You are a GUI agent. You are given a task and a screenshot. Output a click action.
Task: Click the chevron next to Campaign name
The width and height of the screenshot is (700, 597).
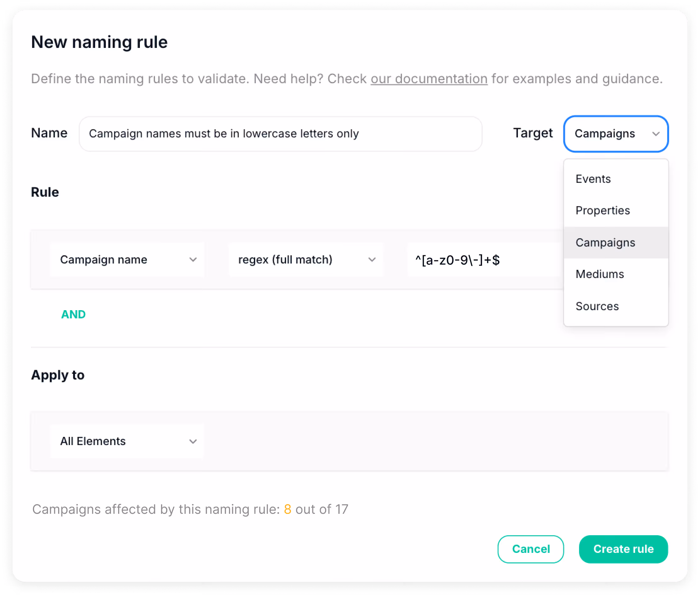point(193,260)
